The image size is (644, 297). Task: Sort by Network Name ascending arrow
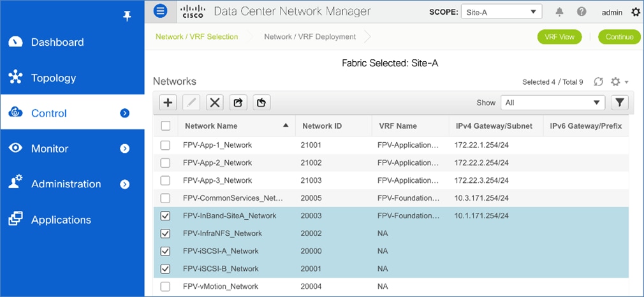[286, 126]
